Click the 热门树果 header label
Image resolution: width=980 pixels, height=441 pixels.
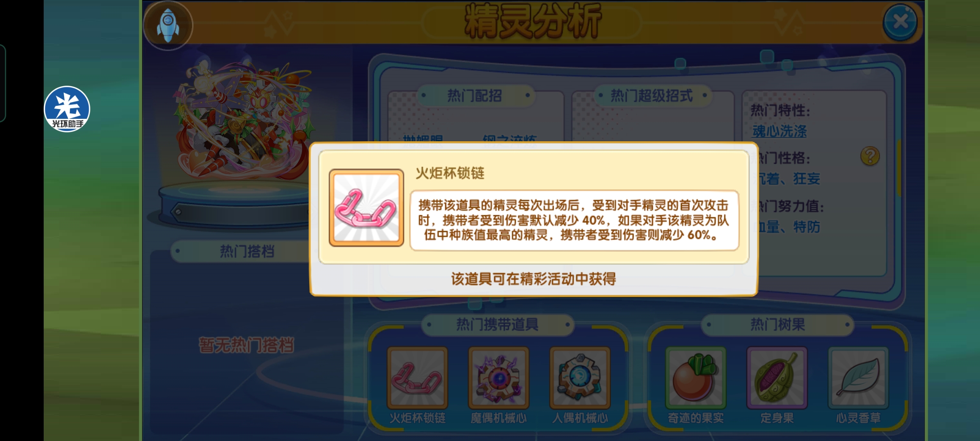(777, 325)
